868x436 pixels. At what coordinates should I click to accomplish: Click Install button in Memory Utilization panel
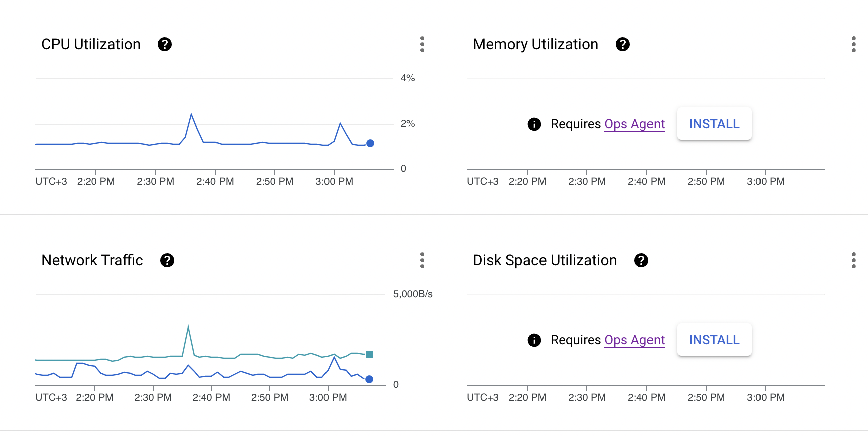[x=714, y=124]
